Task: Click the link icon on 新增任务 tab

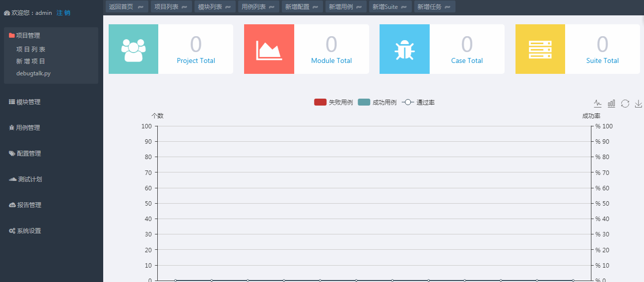Action: [x=448, y=7]
